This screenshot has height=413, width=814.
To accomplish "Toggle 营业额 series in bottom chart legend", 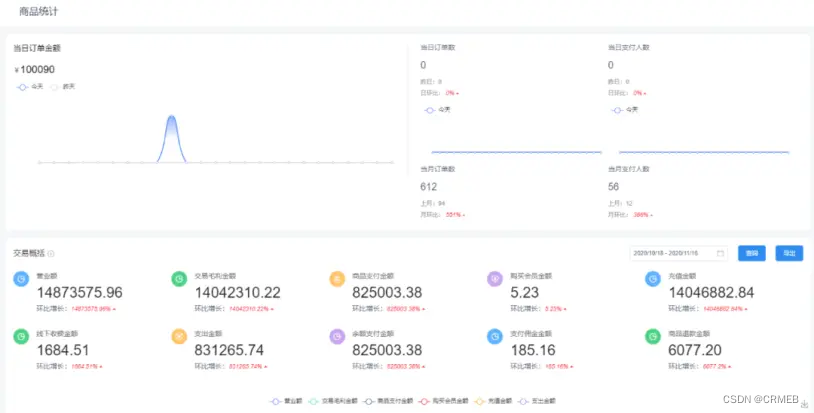I will click(286, 401).
